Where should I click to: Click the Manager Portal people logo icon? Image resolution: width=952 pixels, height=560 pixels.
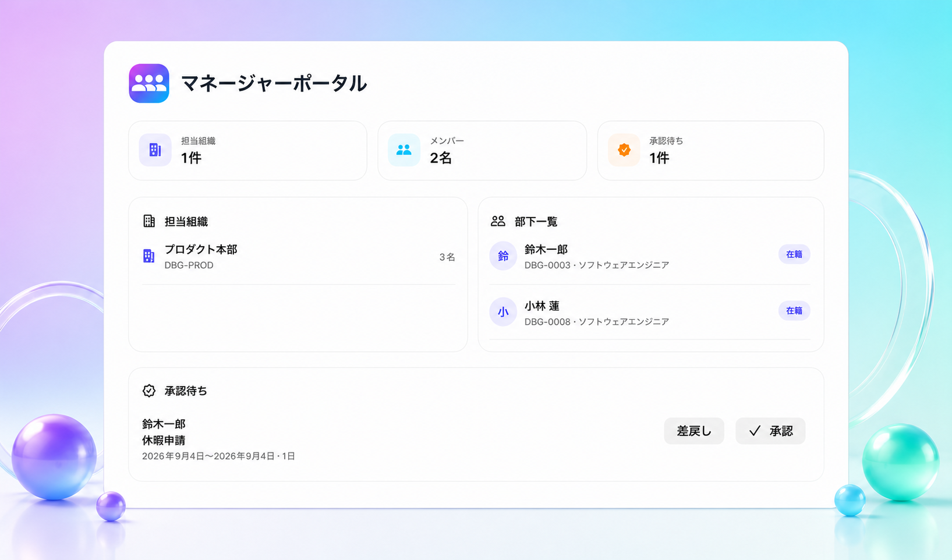(149, 83)
